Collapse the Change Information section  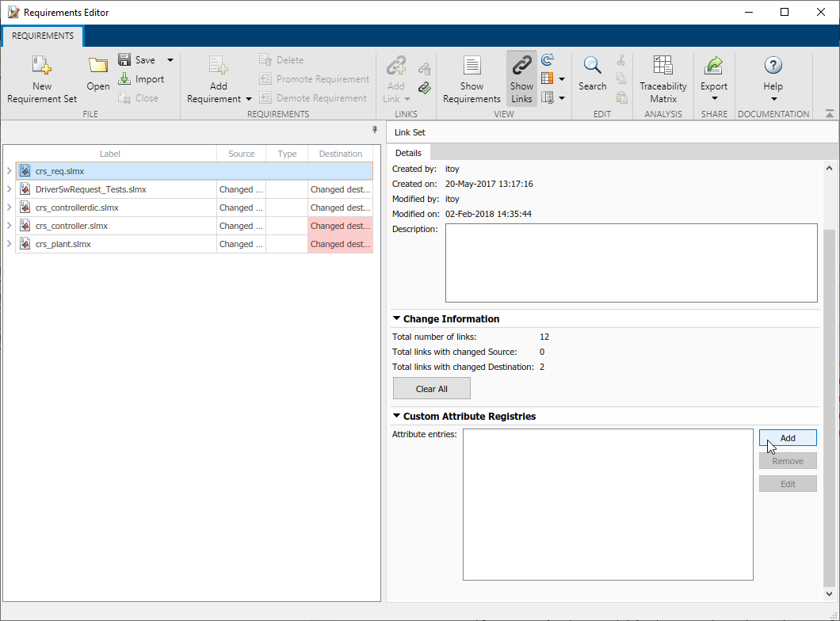(396, 318)
